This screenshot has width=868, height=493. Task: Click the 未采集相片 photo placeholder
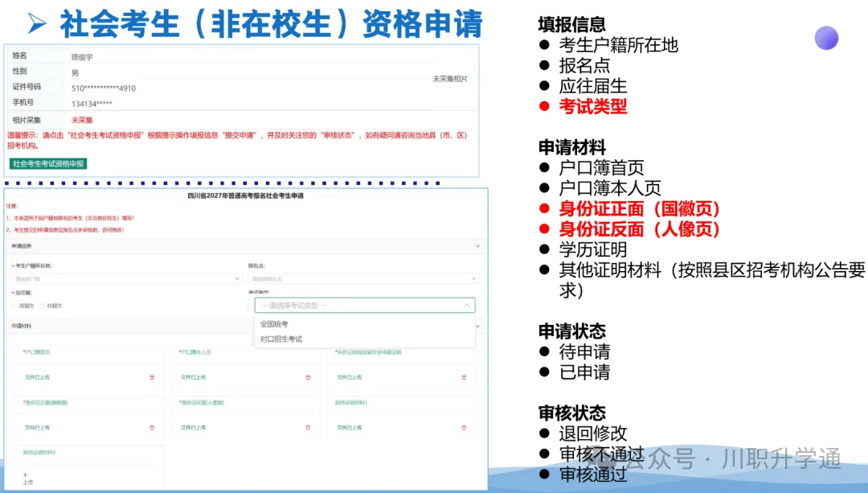450,79
